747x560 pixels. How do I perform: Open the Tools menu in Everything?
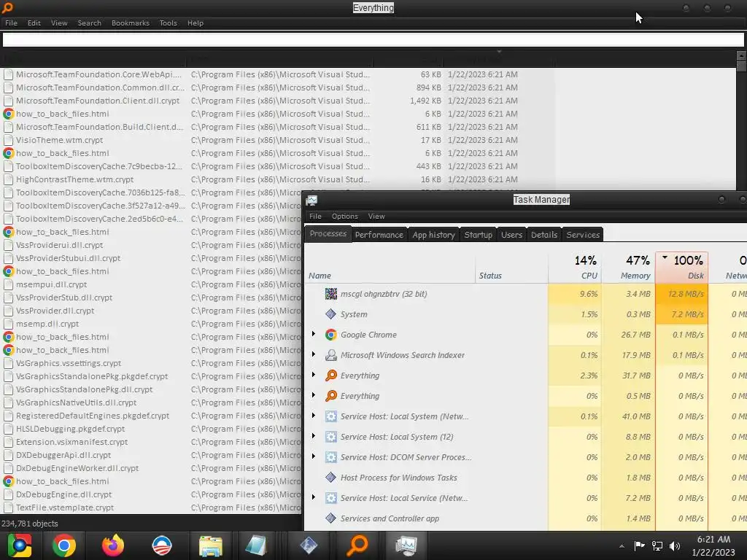click(x=169, y=23)
